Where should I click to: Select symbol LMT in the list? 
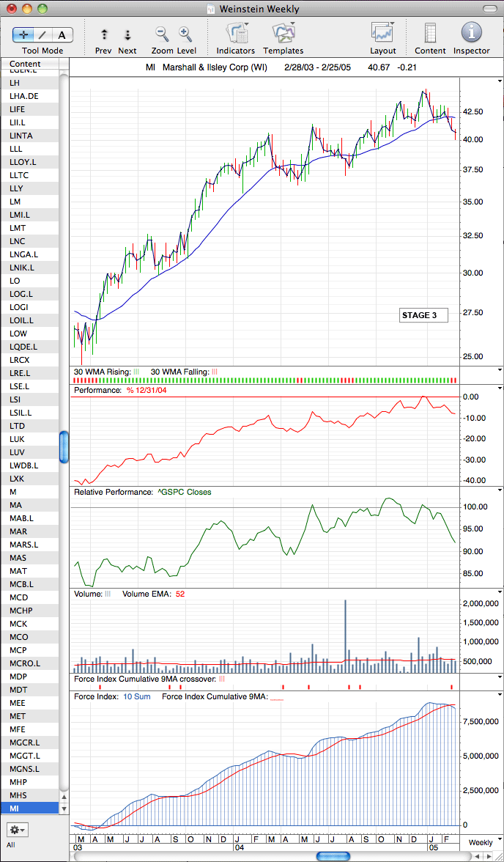30,227
